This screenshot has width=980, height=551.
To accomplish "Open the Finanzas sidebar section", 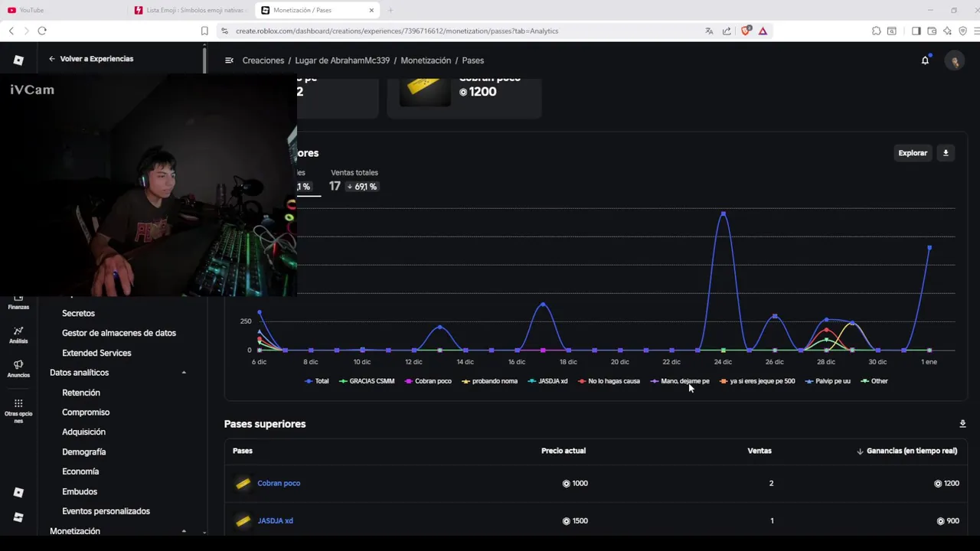I will [18, 302].
